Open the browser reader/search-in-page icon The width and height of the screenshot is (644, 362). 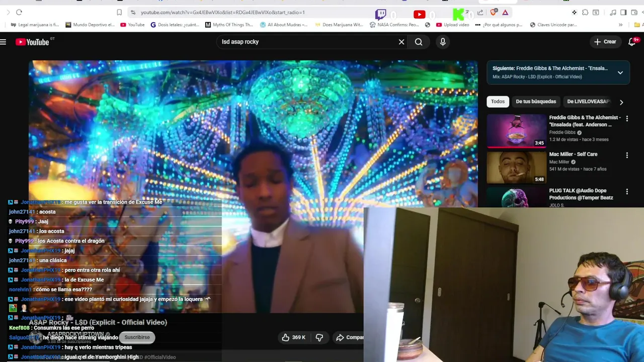596,12
